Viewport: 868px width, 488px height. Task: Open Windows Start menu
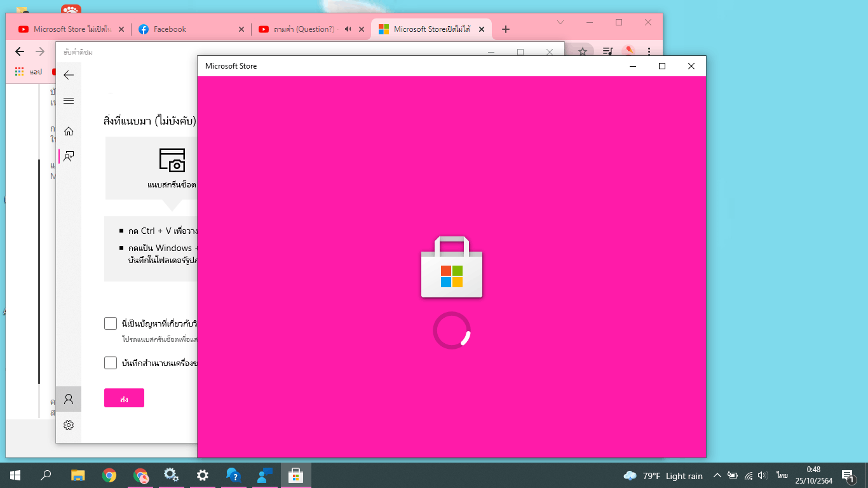coord(15,475)
